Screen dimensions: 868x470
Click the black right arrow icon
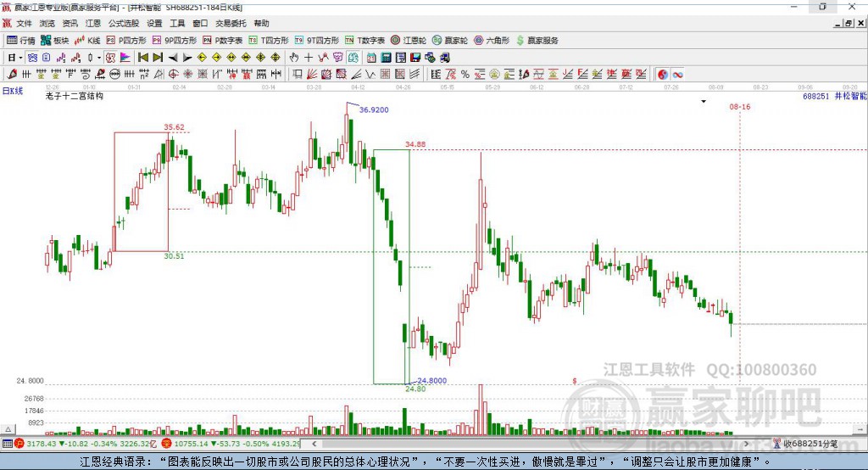[187, 58]
